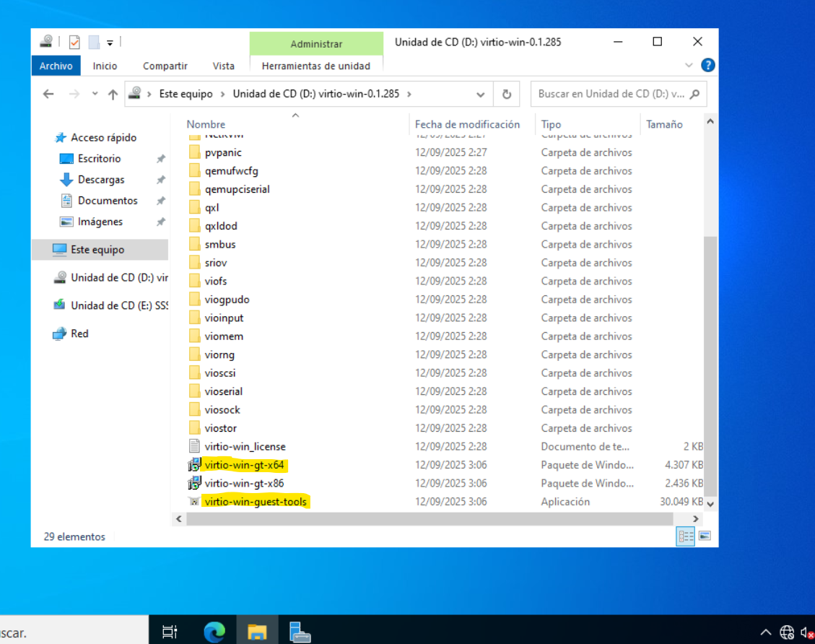The height and width of the screenshot is (644, 815).
Task: Open Descargas in the sidebar
Action: (x=101, y=180)
